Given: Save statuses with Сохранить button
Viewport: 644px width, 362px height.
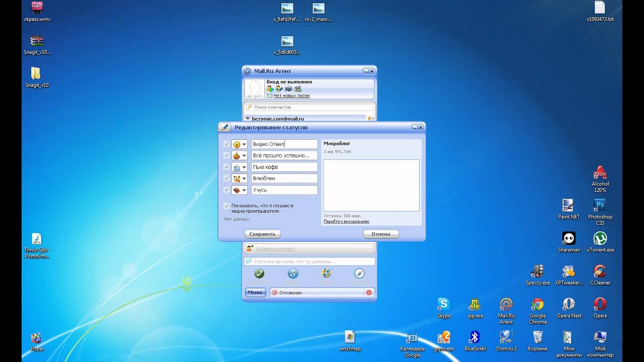Looking at the screenshot, I should [x=263, y=234].
